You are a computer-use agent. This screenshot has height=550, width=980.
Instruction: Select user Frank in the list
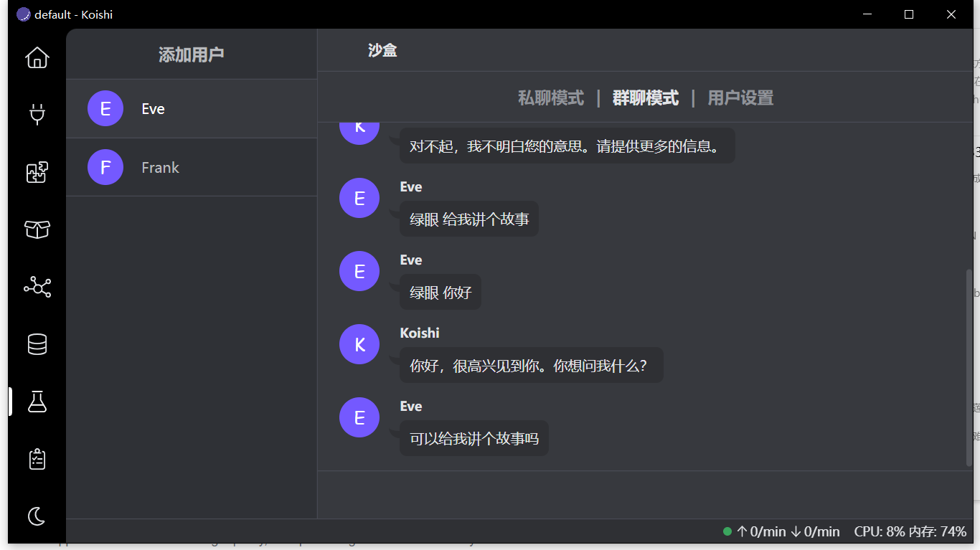point(192,167)
